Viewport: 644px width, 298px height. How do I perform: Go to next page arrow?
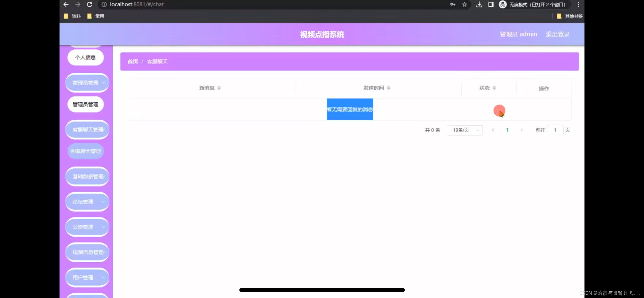(521, 130)
